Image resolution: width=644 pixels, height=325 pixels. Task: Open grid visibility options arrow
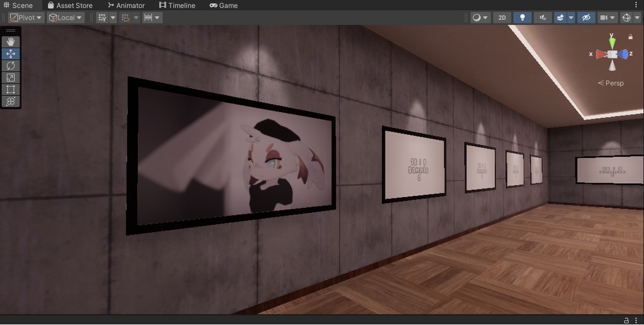(x=113, y=18)
